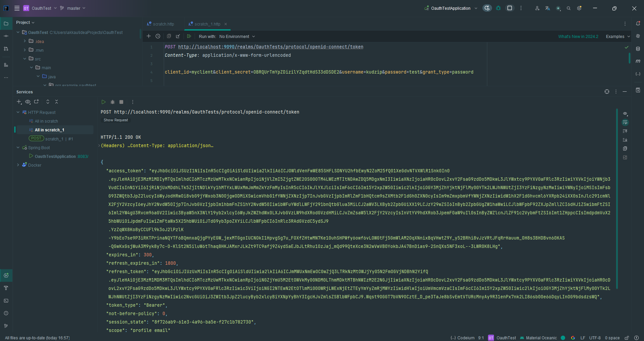This screenshot has width=644, height=341.
Task: Toggle Project tool window folder icon
Action: pyautogui.click(x=6, y=24)
